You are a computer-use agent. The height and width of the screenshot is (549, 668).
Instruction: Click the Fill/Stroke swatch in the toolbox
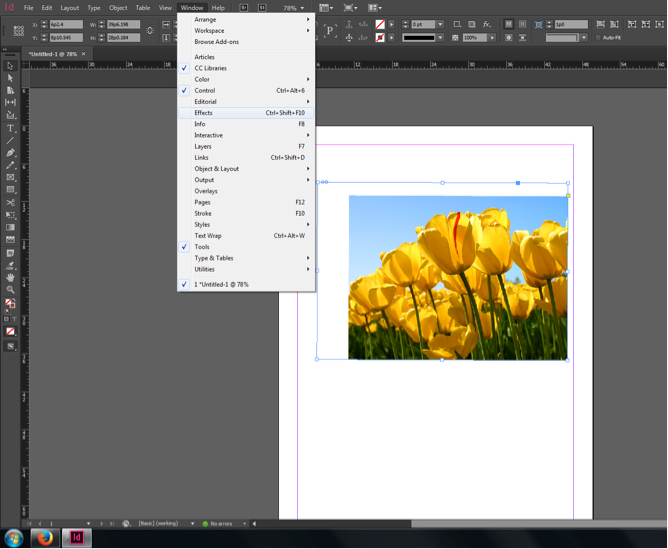click(10, 303)
